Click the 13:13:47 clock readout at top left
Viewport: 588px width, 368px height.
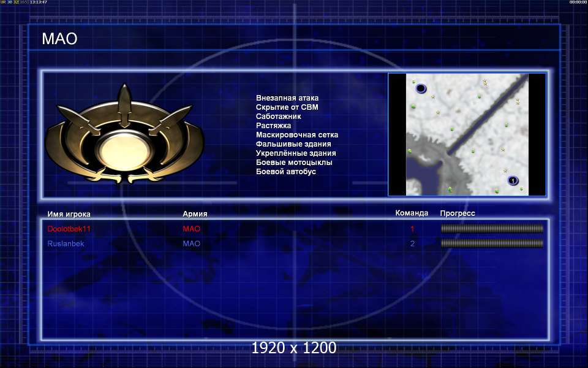pyautogui.click(x=39, y=2)
